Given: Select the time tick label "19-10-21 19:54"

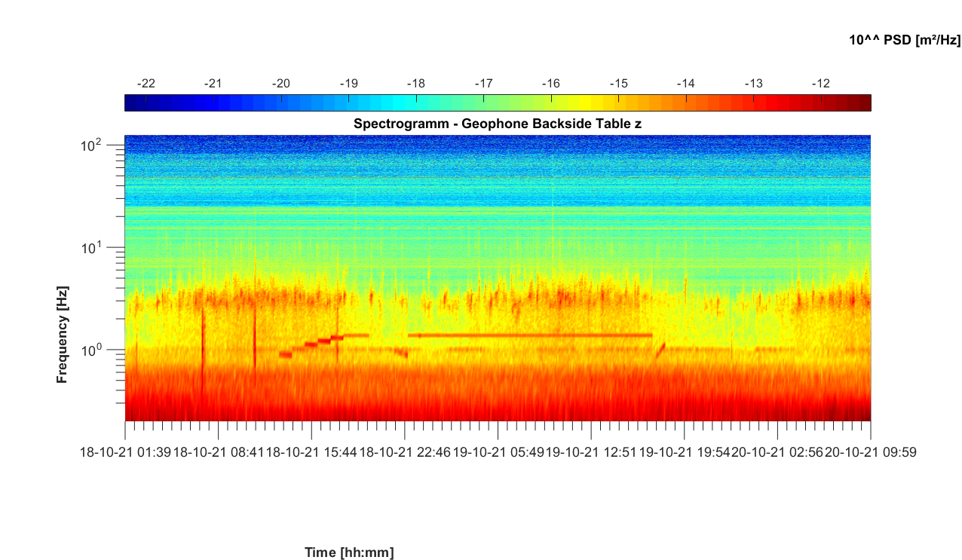Looking at the screenshot, I should 685,452.
